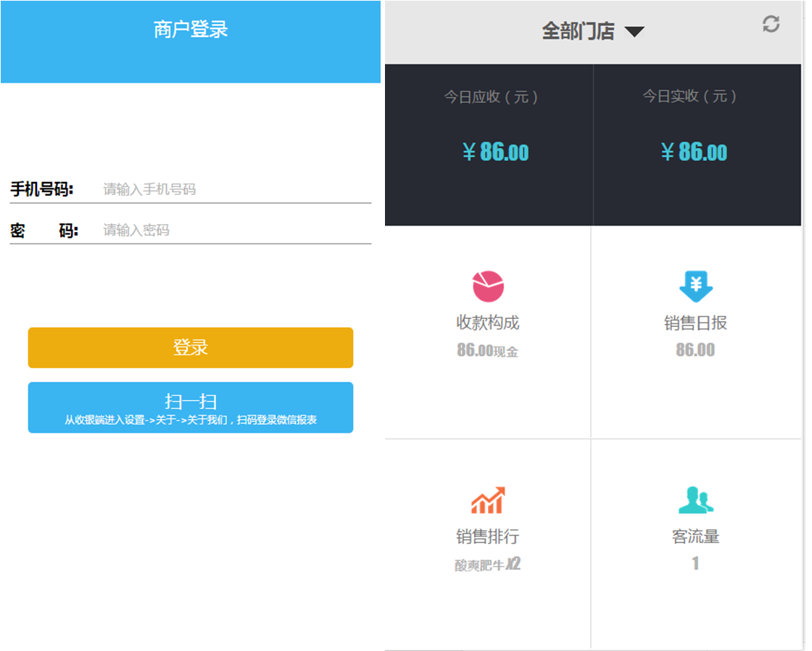Tap the blue 扫一扫 button

191,407
